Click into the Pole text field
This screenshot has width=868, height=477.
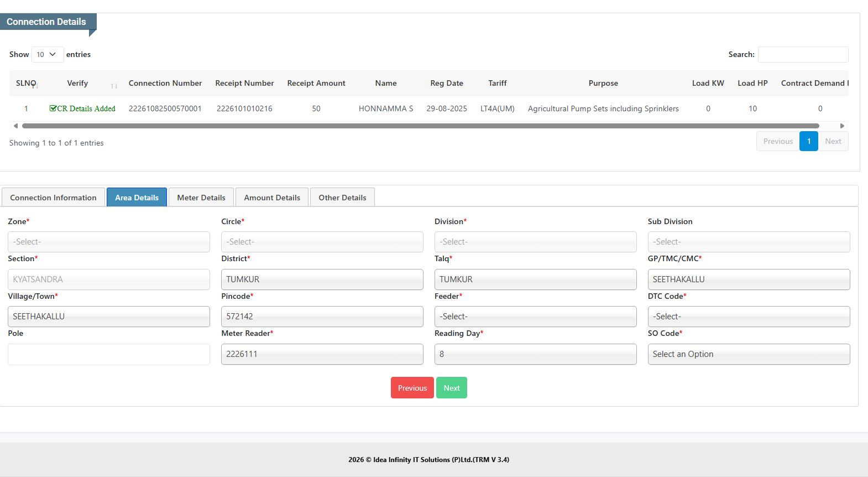point(109,354)
